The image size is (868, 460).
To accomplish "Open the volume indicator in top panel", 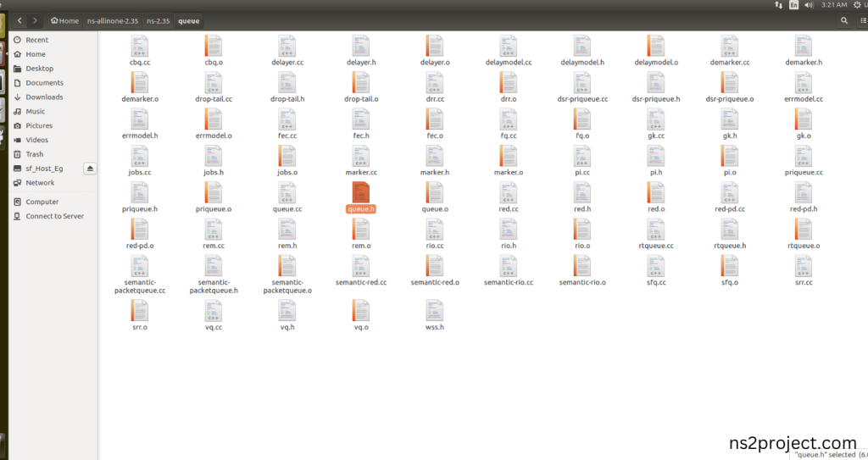I will coord(809,5).
